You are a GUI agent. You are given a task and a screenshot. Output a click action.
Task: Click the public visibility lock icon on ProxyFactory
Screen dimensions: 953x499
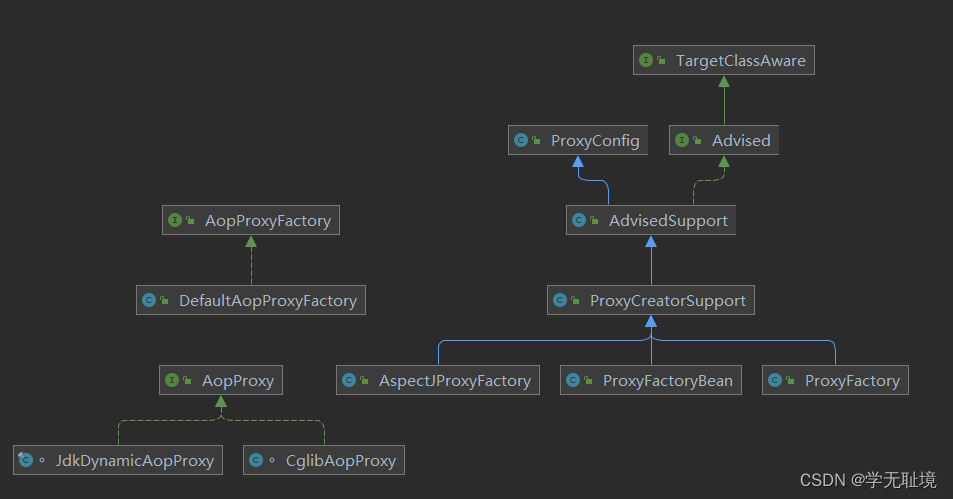pos(790,380)
